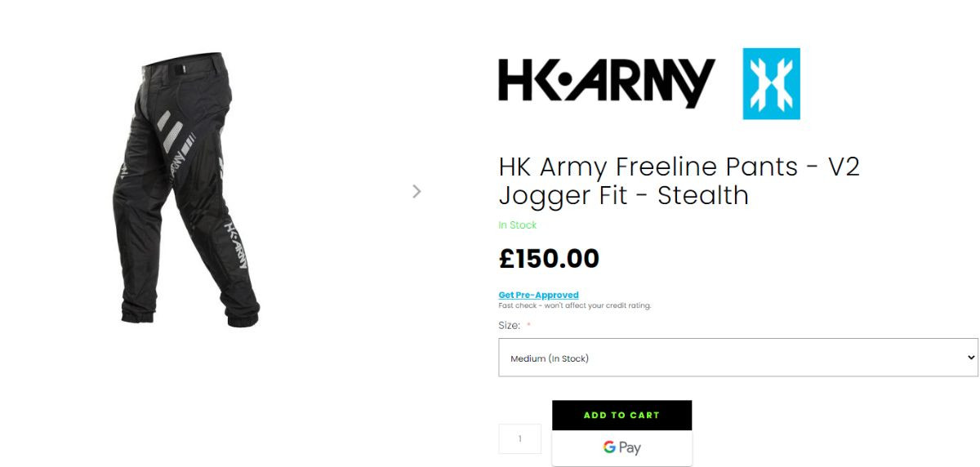Click the Fast check credit rating note

(574, 306)
